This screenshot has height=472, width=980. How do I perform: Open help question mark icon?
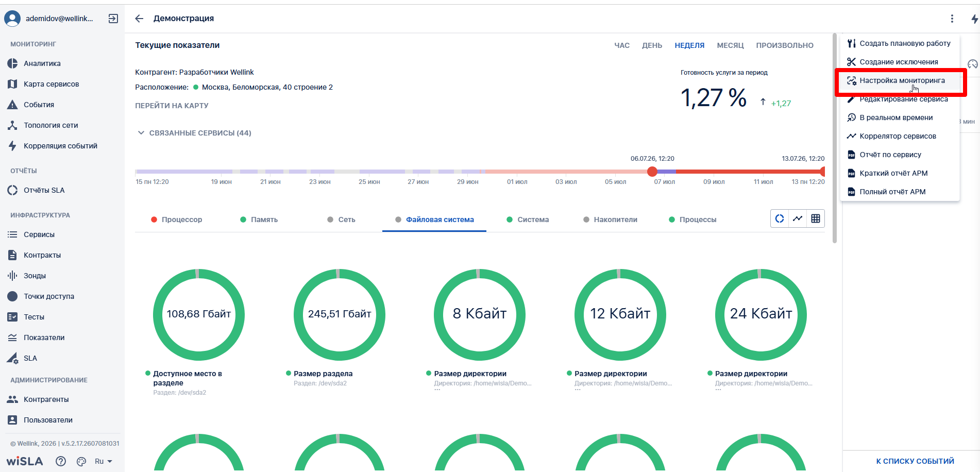click(61, 461)
